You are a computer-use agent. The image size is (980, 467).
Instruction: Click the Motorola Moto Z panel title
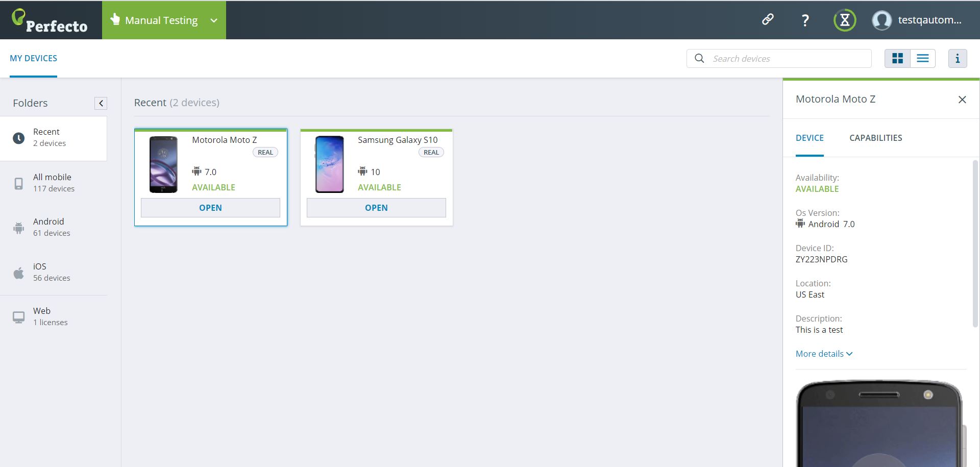pos(836,99)
